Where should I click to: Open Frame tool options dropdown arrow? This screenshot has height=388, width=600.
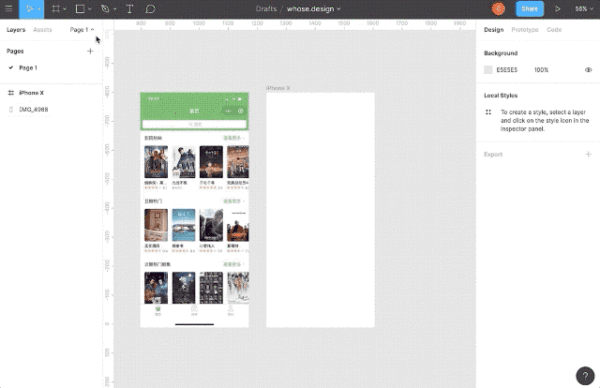pos(65,9)
